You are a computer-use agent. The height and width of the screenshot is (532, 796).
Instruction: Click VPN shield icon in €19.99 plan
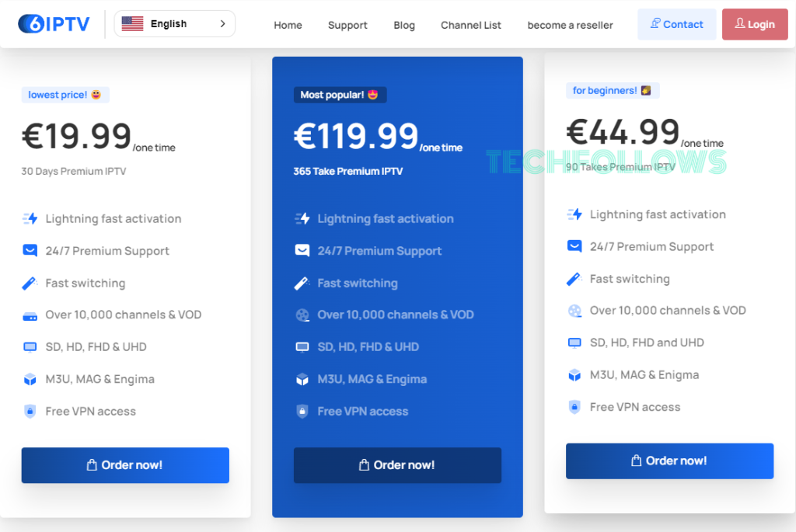(30, 412)
